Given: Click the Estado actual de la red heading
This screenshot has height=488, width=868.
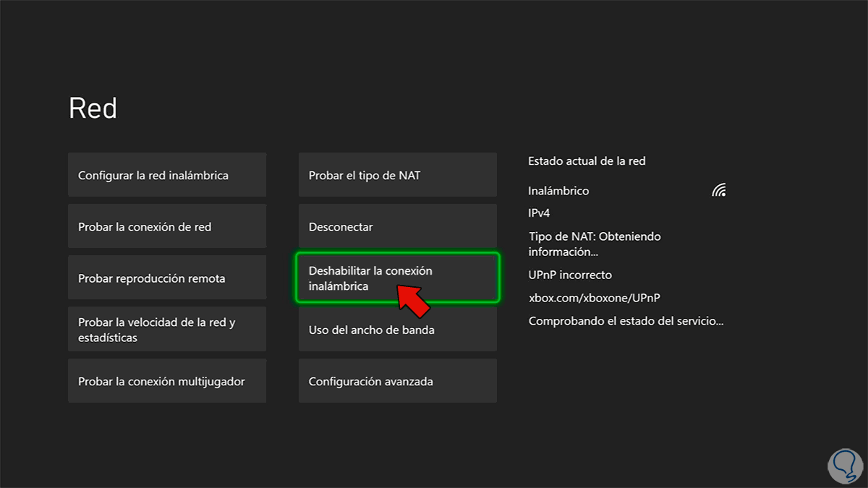Looking at the screenshot, I should [587, 161].
